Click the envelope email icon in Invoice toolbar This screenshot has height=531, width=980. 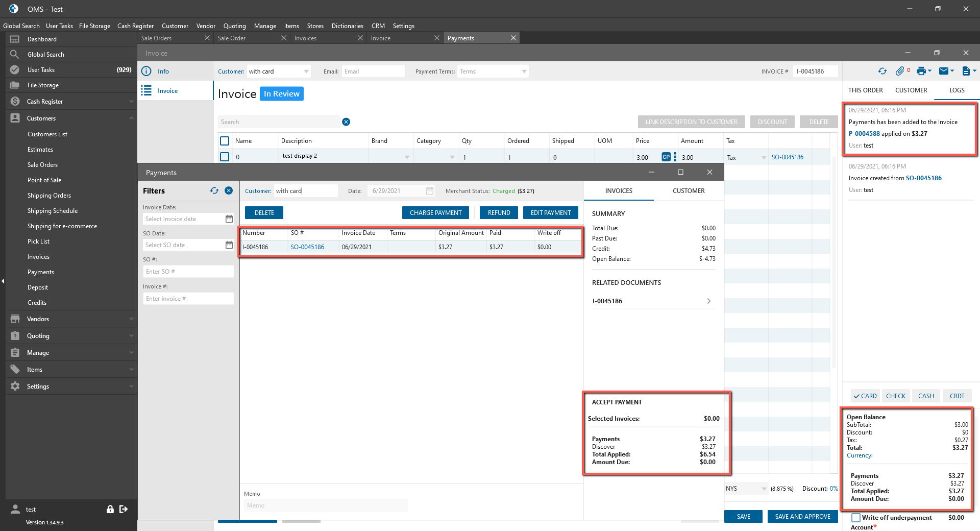[x=944, y=71]
